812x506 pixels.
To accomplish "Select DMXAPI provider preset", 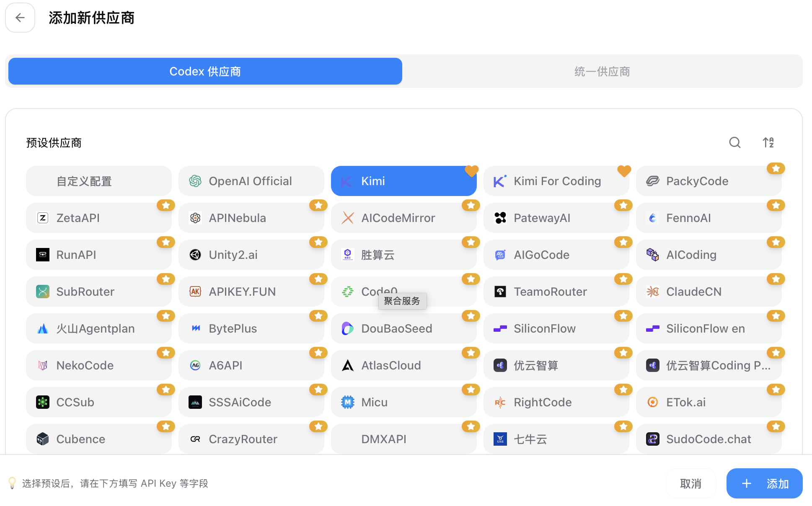I will [x=404, y=439].
